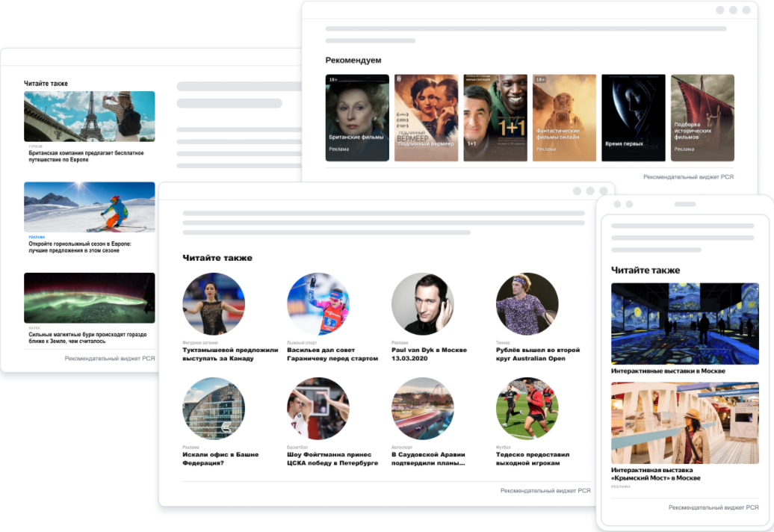Image resolution: width=774 pixels, height=532 pixels.
Task: Click the basketball game round photo
Action: click(x=318, y=408)
